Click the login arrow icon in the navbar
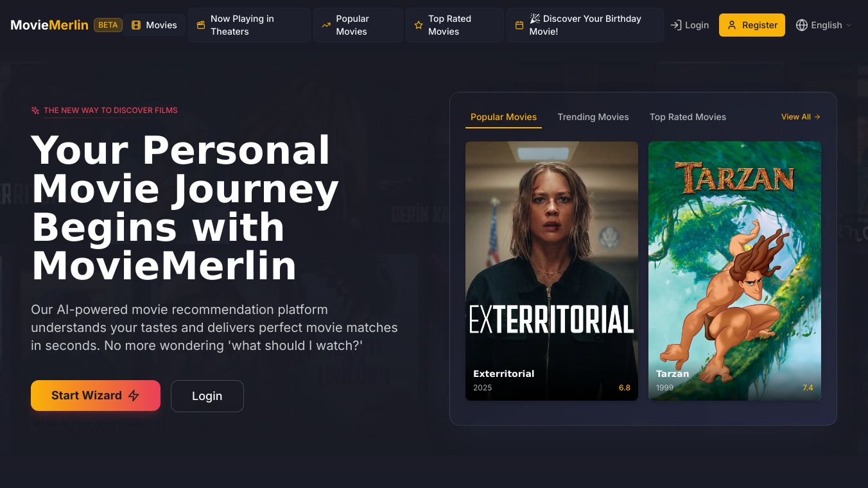 point(675,25)
